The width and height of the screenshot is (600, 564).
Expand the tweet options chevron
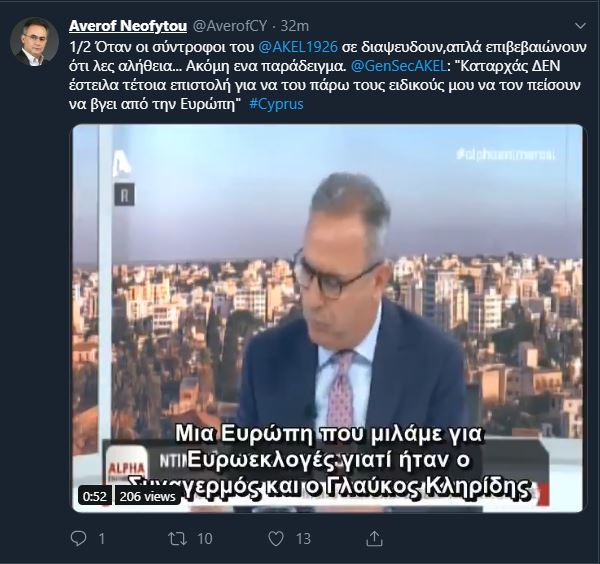point(580,26)
